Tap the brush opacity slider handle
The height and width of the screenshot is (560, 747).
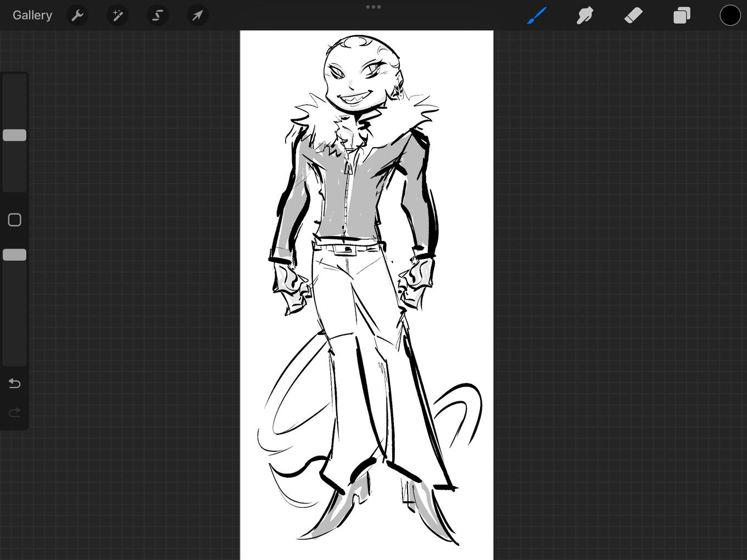point(15,255)
